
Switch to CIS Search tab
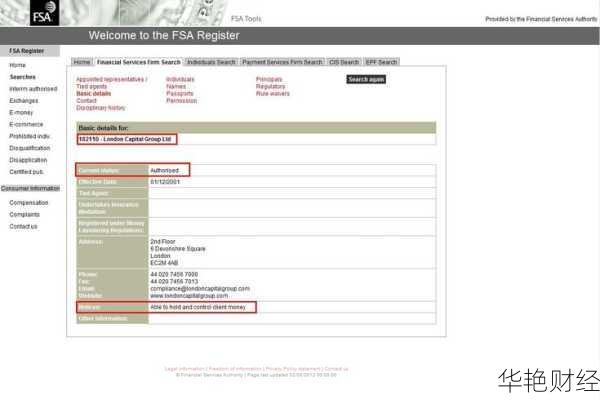(x=344, y=62)
